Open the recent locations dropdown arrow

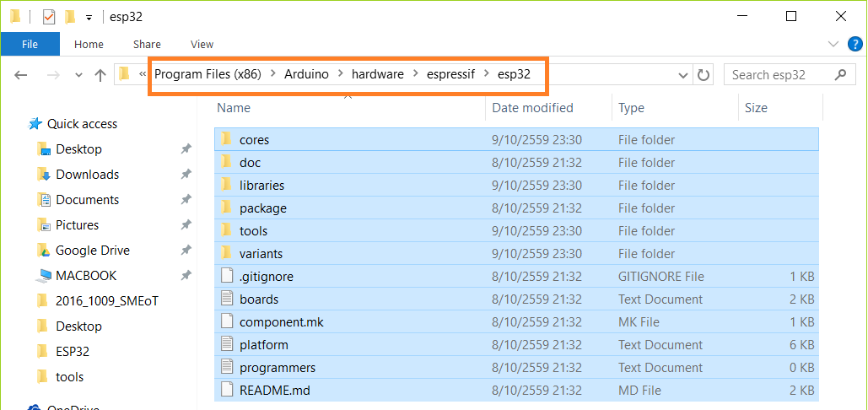[78, 75]
